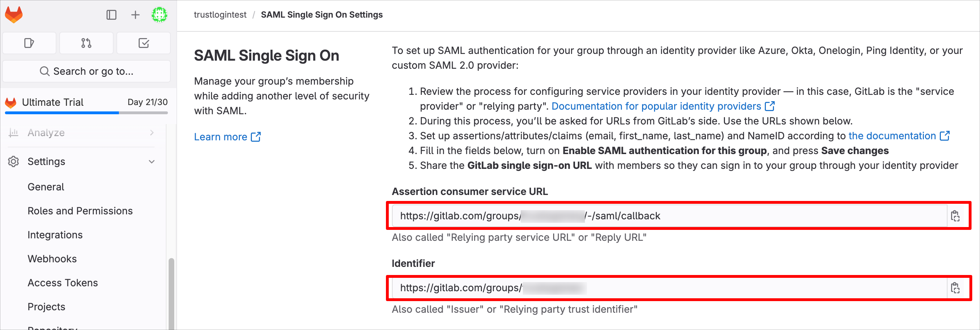Open the green user avatar menu
The image size is (980, 330).
tap(159, 15)
